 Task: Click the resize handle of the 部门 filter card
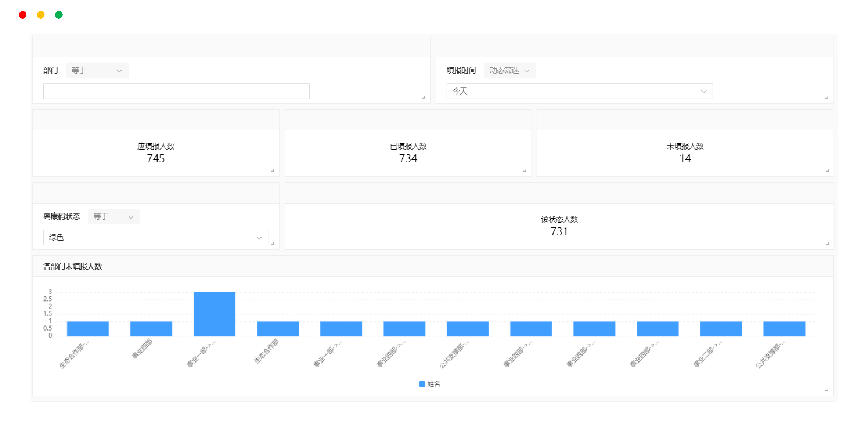pos(423,97)
